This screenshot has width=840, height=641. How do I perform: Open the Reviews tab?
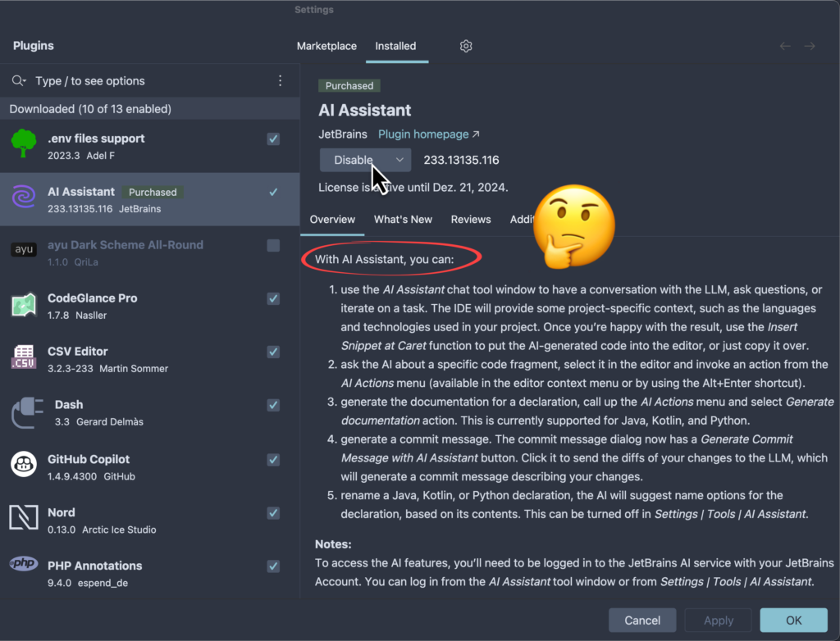[x=471, y=219]
